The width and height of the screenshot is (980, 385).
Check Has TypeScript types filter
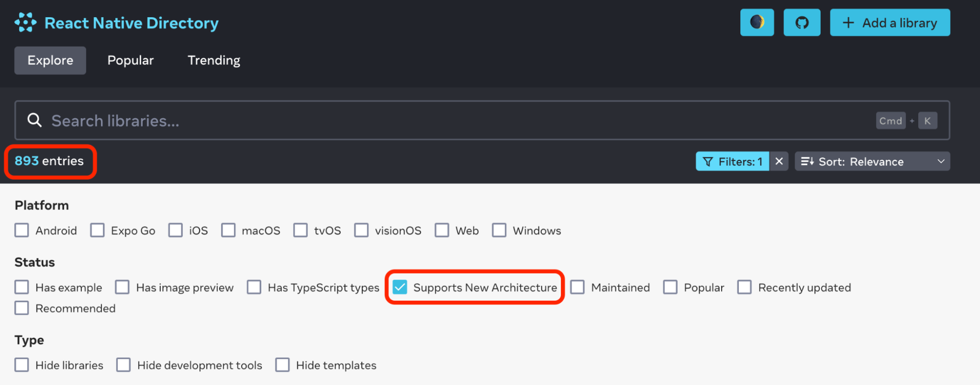pos(254,287)
